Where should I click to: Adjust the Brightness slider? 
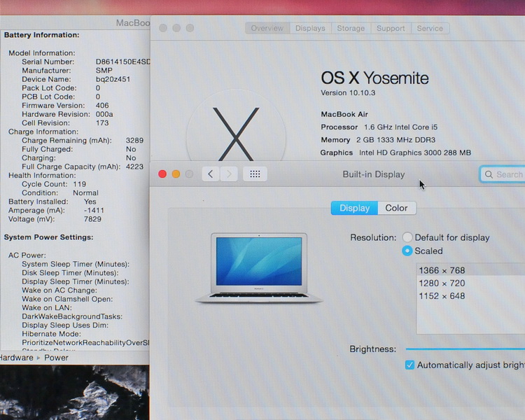click(x=465, y=349)
